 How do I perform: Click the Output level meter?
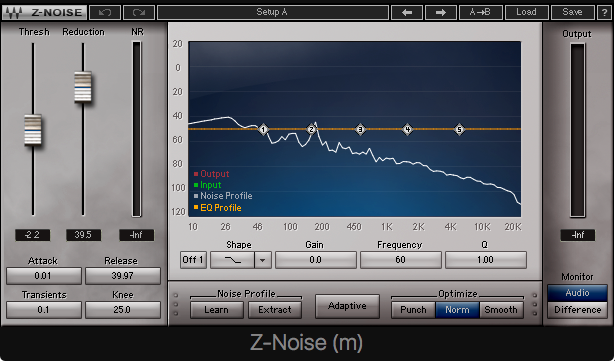point(577,130)
